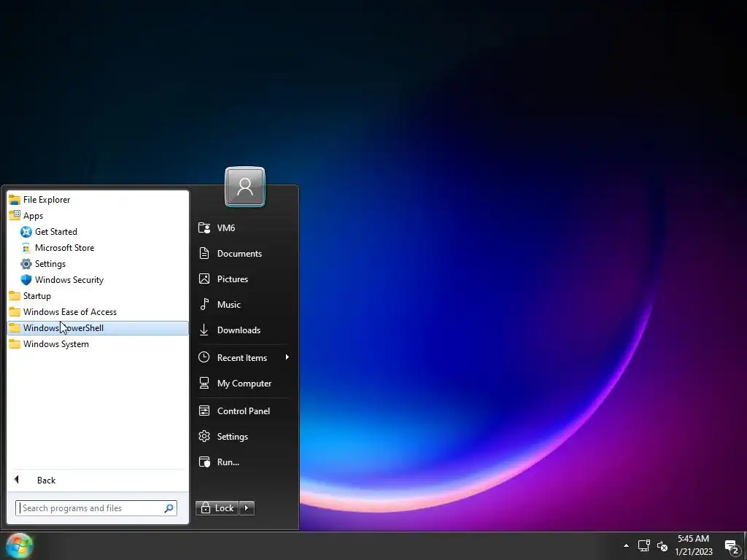The height and width of the screenshot is (560, 747).
Task: Open the power options arrow next to Lock
Action: click(247, 508)
